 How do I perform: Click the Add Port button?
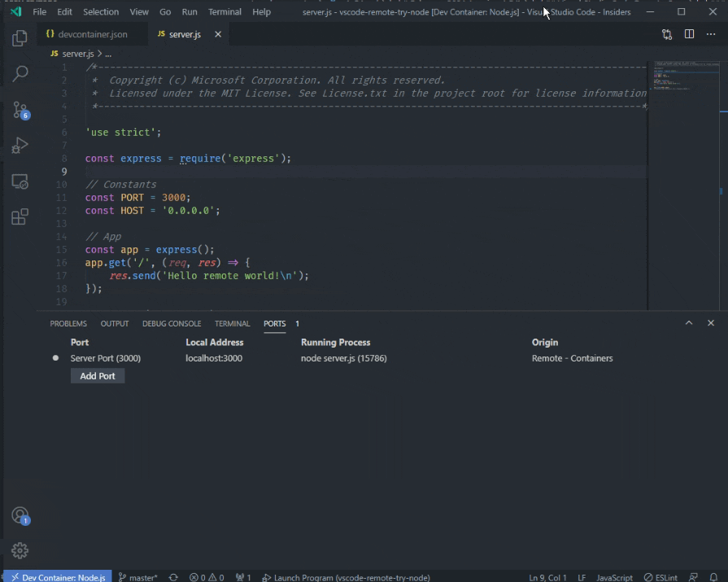[98, 376]
